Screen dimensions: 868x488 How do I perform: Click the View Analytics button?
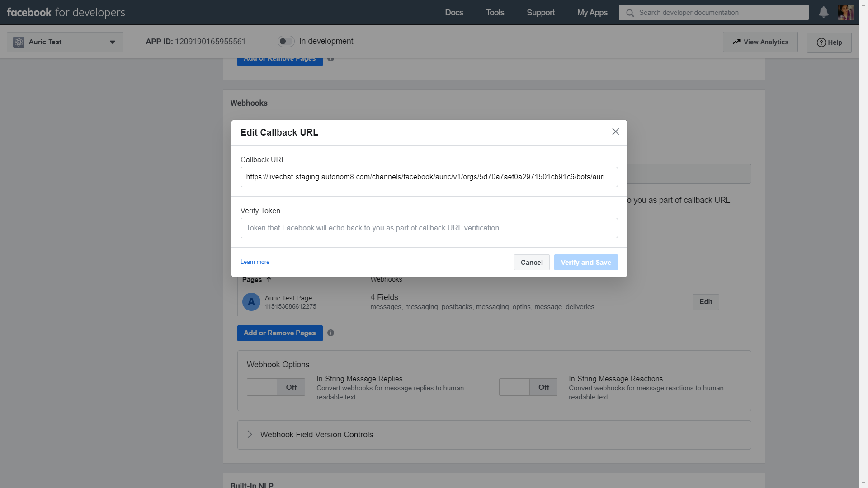click(x=760, y=42)
